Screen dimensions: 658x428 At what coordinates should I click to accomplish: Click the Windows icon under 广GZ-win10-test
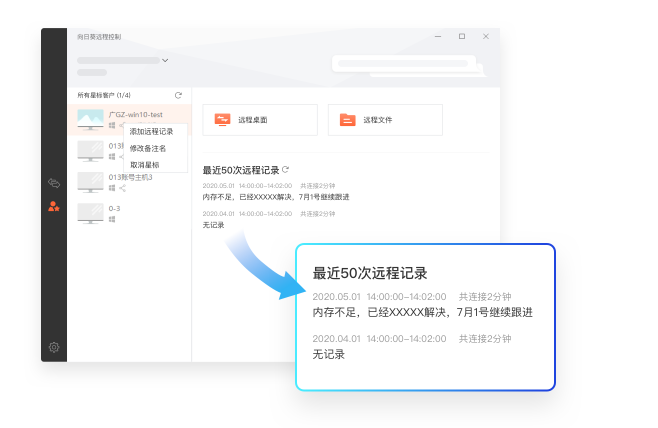click(x=112, y=125)
